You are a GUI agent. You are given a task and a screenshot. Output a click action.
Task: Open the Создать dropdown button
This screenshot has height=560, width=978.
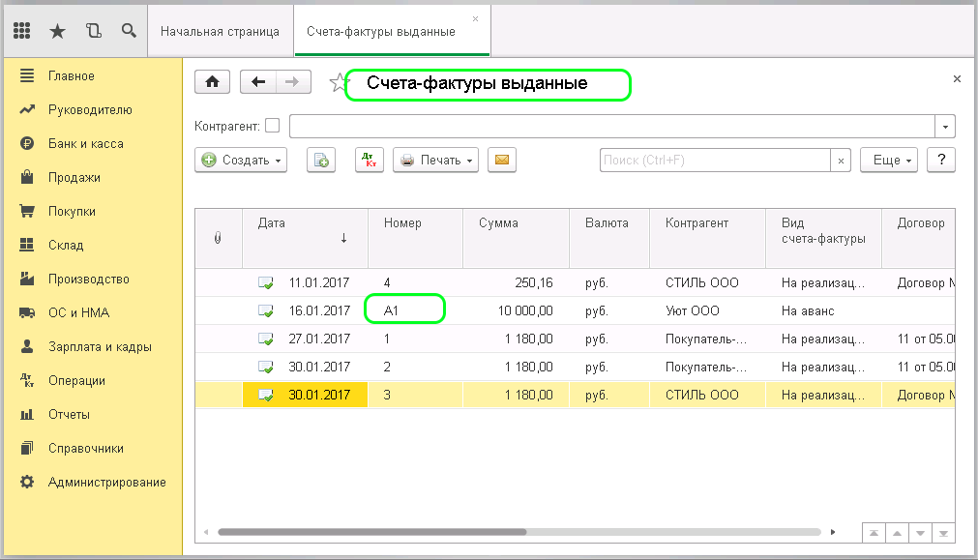point(242,160)
